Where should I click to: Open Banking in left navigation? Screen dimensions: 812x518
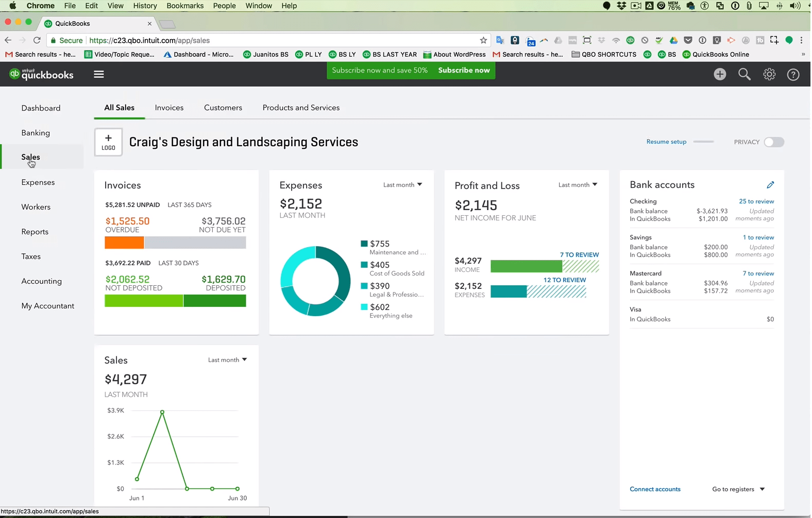[36, 133]
